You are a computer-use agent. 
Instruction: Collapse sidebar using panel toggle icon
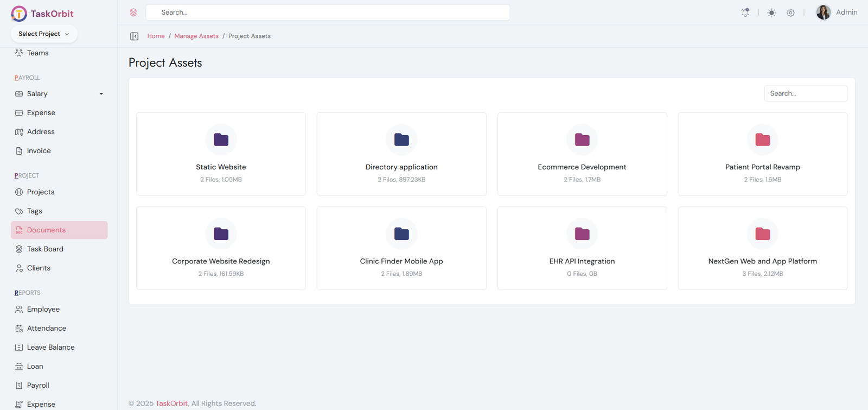(x=135, y=36)
